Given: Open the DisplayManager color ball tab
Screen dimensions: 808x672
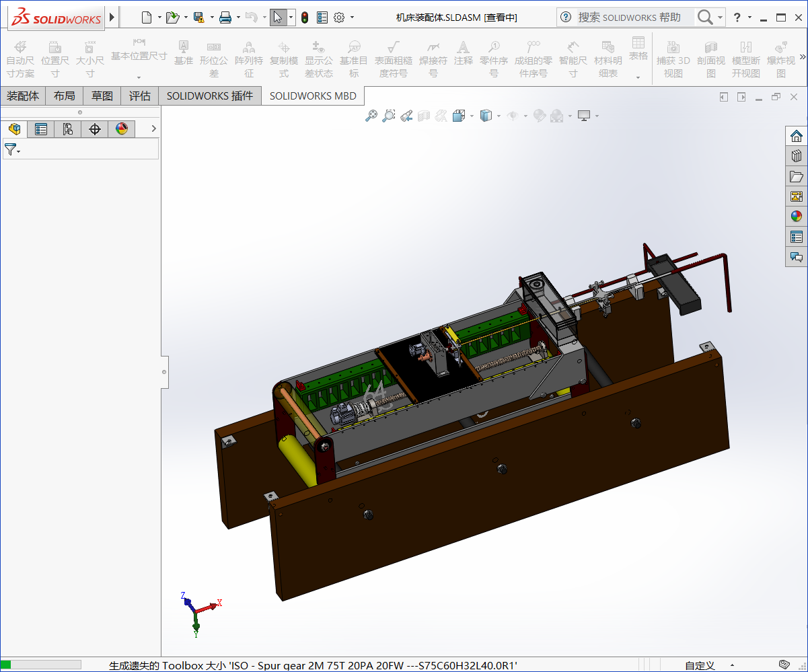Looking at the screenshot, I should point(122,129).
